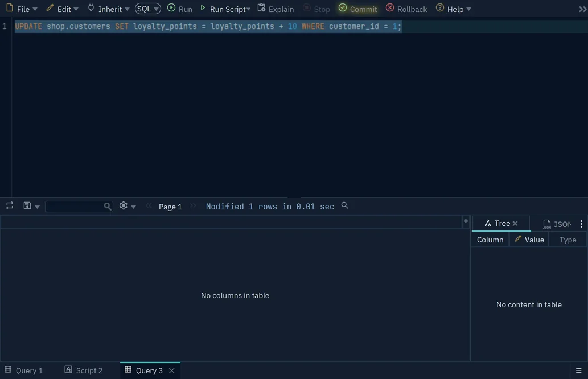Click the Stop button
Screen dimensions: 588x379
click(x=316, y=9)
